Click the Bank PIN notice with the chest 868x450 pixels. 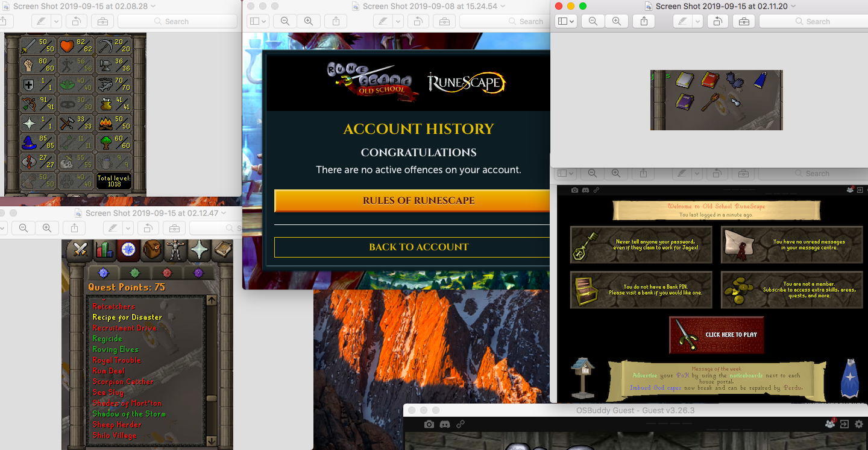click(x=641, y=290)
